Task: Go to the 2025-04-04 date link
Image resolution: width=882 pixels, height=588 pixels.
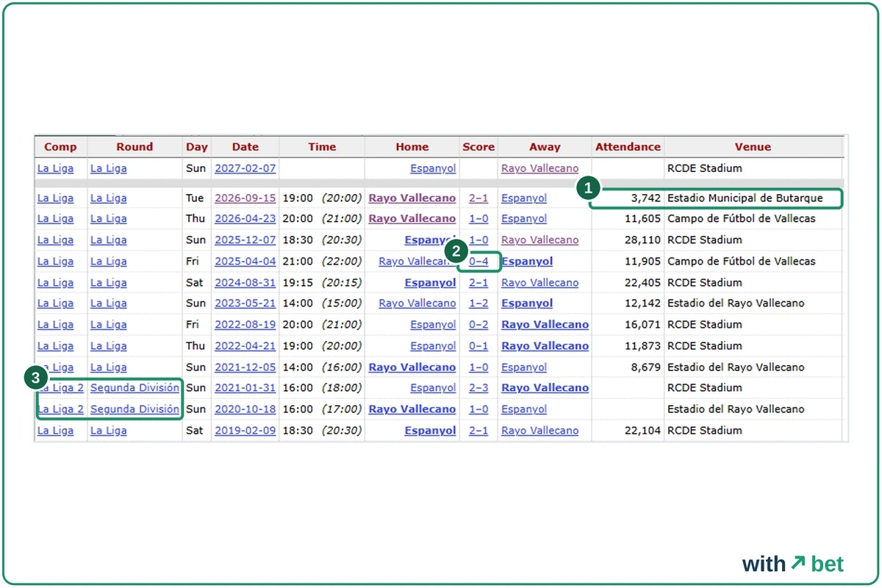Action: pyautogui.click(x=245, y=261)
